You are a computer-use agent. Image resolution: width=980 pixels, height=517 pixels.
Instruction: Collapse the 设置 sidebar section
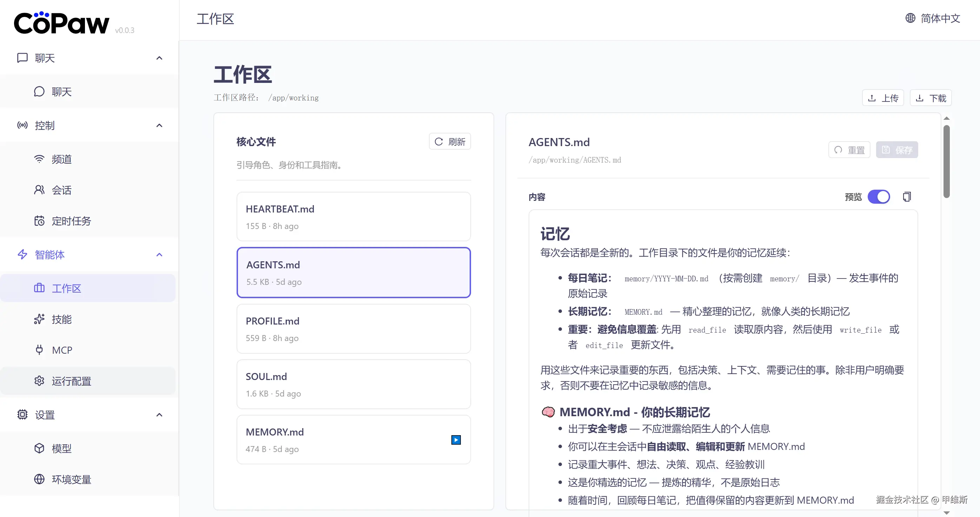[x=159, y=415]
